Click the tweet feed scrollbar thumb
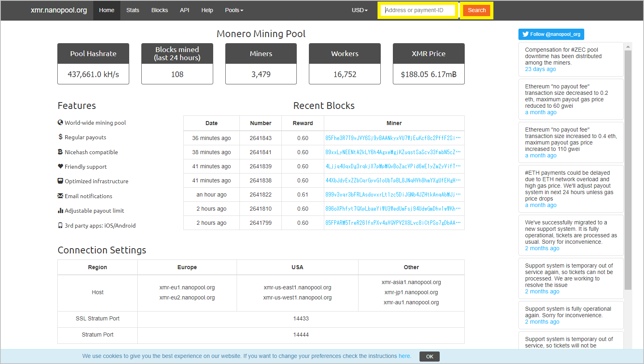Viewport: 644px width, 364px height. point(628,170)
